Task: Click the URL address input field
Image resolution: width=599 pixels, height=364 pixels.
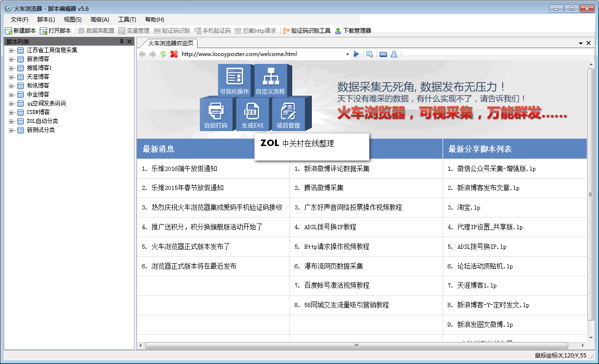Action: [262, 54]
